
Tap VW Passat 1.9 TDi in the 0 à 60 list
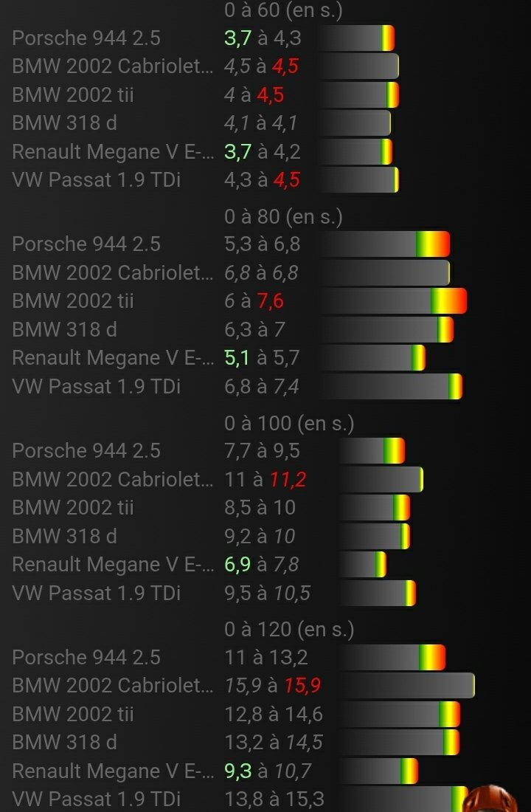[x=97, y=179]
